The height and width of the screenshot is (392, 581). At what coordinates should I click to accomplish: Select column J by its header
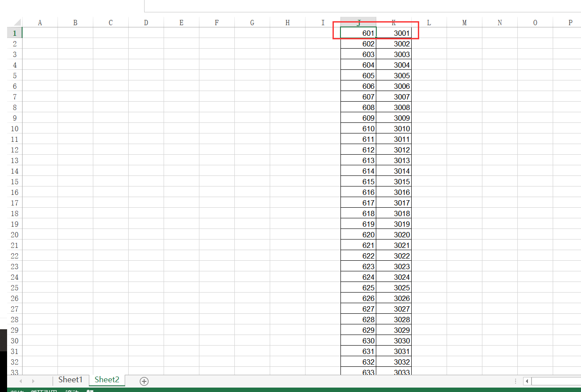point(358,22)
